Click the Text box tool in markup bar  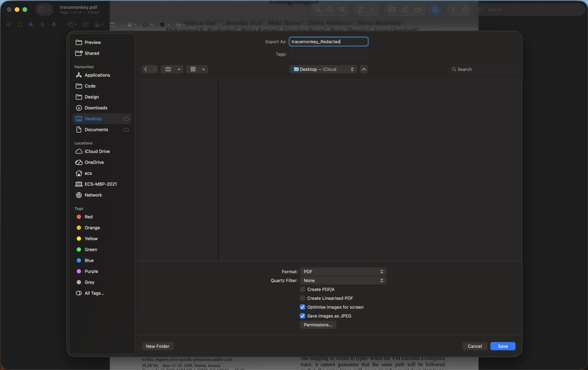click(x=86, y=25)
